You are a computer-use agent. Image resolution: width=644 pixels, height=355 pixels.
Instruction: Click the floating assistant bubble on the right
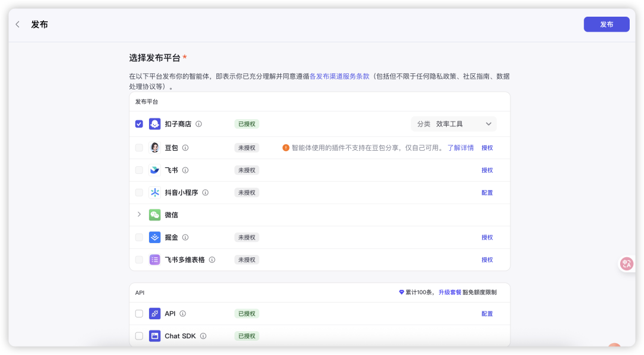pyautogui.click(x=626, y=263)
